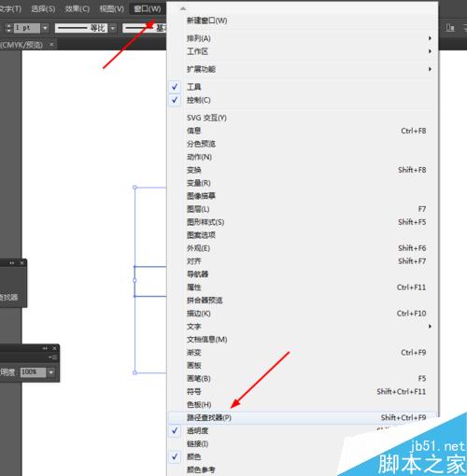Open the 属性 panel
Viewport: 467px width, 476px height.
[x=303, y=287]
